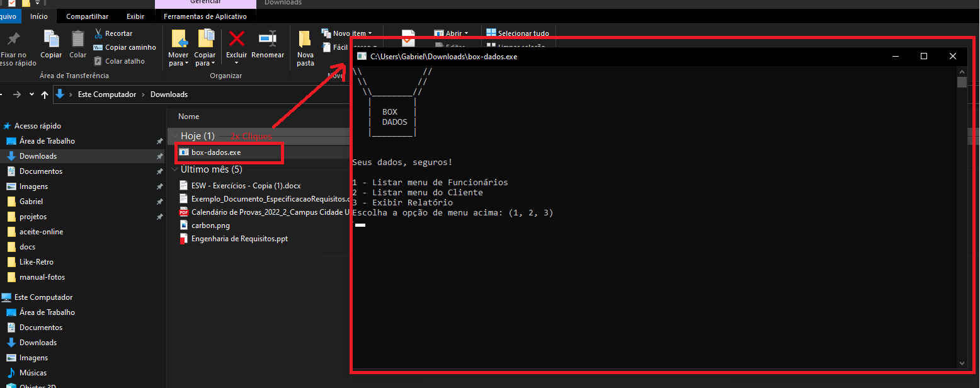Screen dimensions: 980x388
Task: Select the docs folder in sidebar
Action: [21, 247]
